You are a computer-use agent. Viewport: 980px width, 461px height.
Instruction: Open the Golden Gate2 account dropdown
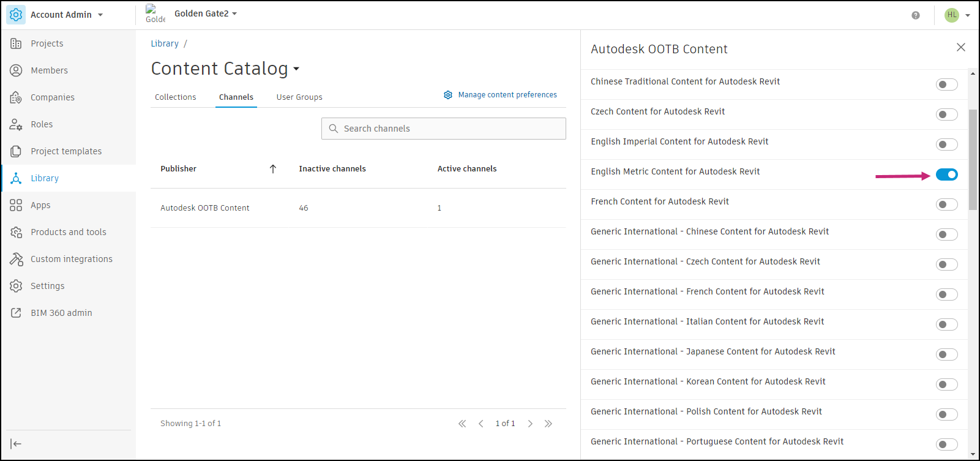tap(234, 13)
